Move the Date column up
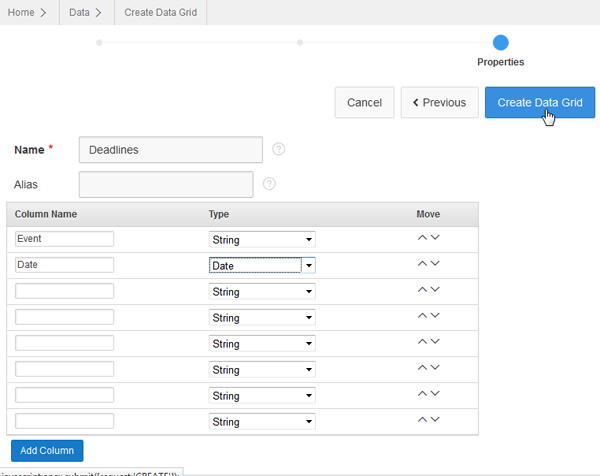The image size is (600, 476). tap(423, 264)
